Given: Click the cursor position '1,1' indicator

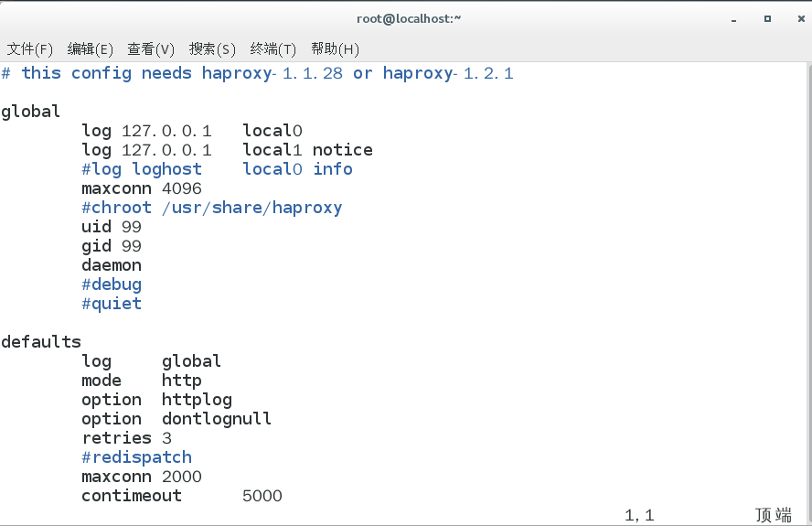Looking at the screenshot, I should (x=639, y=515).
